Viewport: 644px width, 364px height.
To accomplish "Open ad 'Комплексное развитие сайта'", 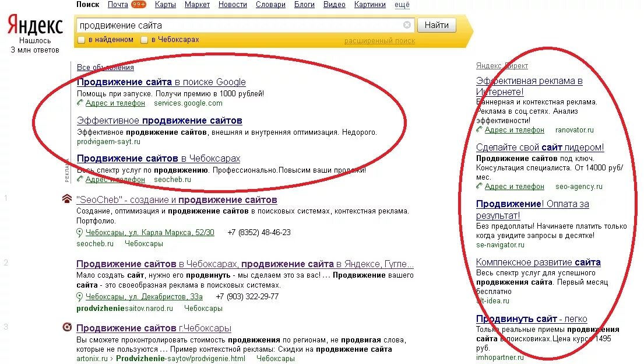I will pyautogui.click(x=538, y=262).
